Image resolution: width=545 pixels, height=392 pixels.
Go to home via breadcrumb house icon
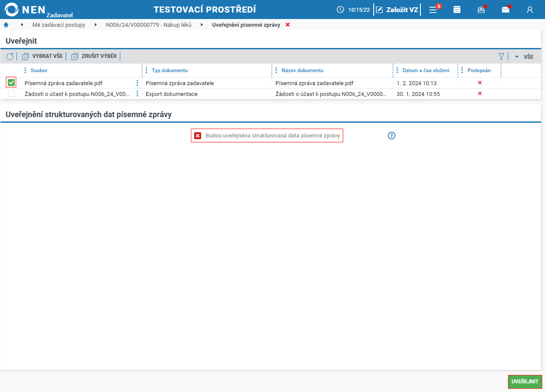pyautogui.click(x=6, y=25)
